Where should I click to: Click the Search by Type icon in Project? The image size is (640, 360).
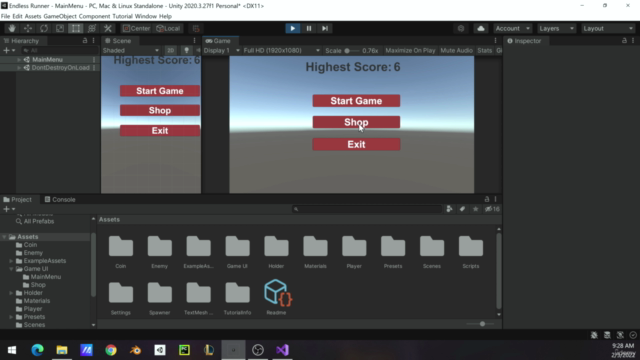point(449,209)
